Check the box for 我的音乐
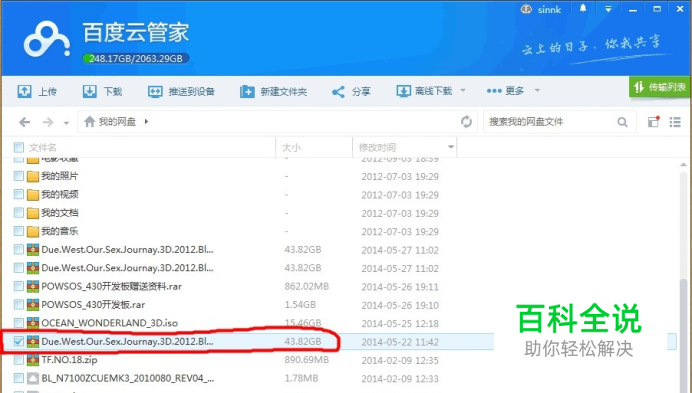Screen dimensions: 692x393 click(19, 231)
